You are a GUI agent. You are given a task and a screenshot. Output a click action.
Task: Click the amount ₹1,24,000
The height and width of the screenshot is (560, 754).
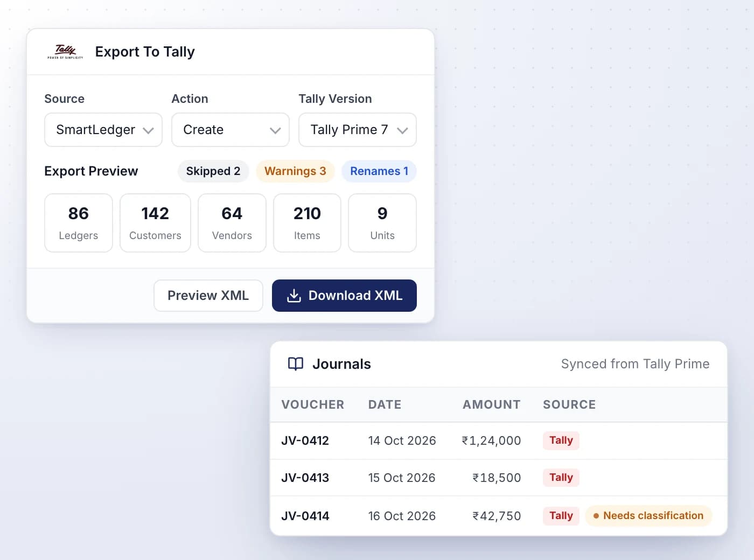[491, 440]
